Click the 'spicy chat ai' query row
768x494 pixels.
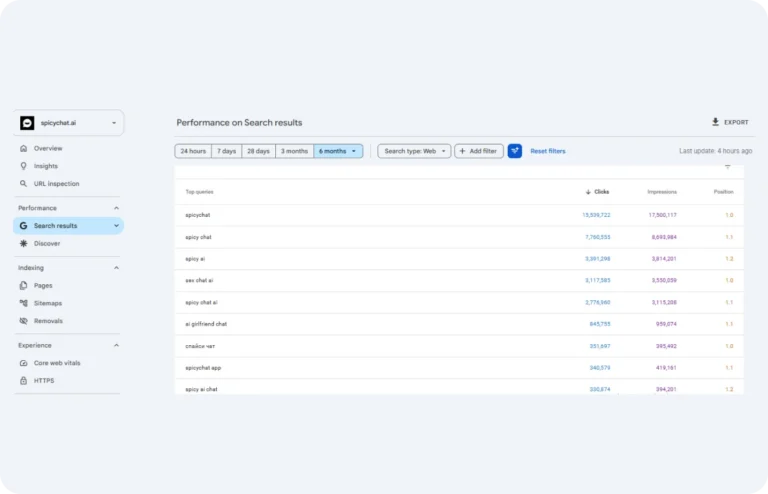point(459,303)
